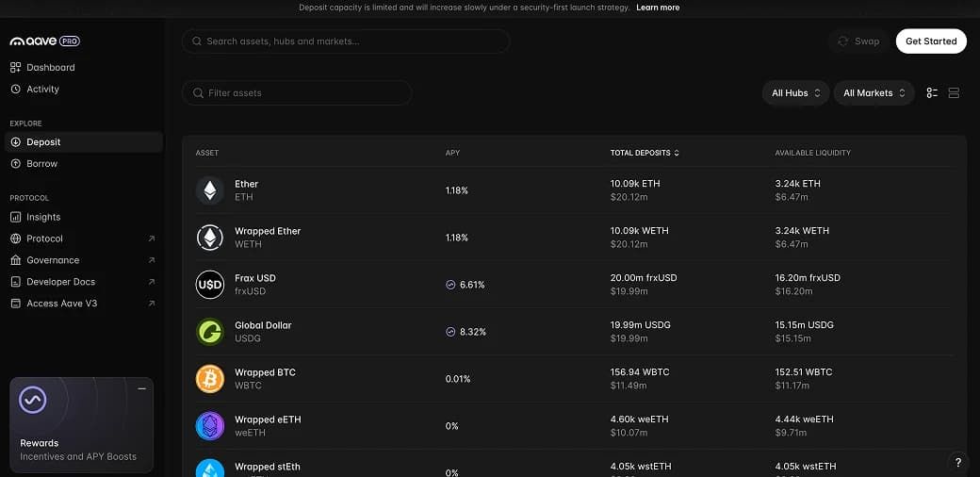Click the Get Started button
The width and height of the screenshot is (980, 477).
(x=931, y=41)
